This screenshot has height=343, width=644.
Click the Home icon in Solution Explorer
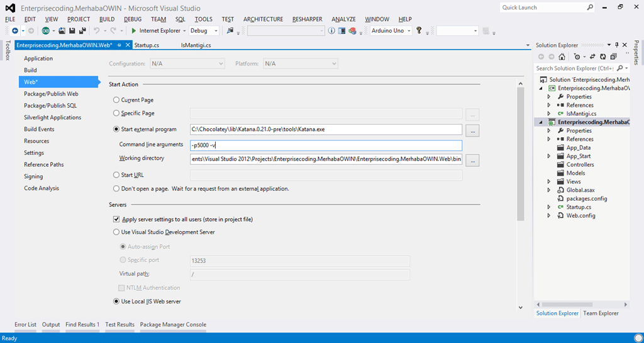[562, 57]
